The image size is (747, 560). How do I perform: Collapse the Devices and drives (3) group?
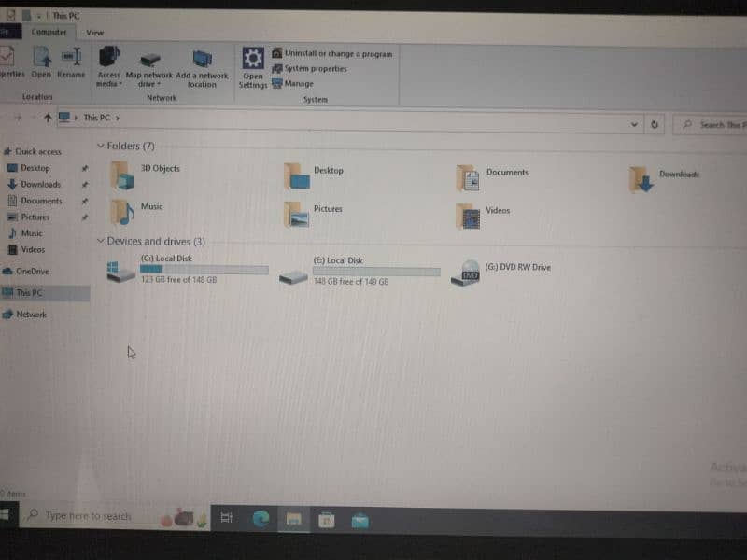click(101, 241)
